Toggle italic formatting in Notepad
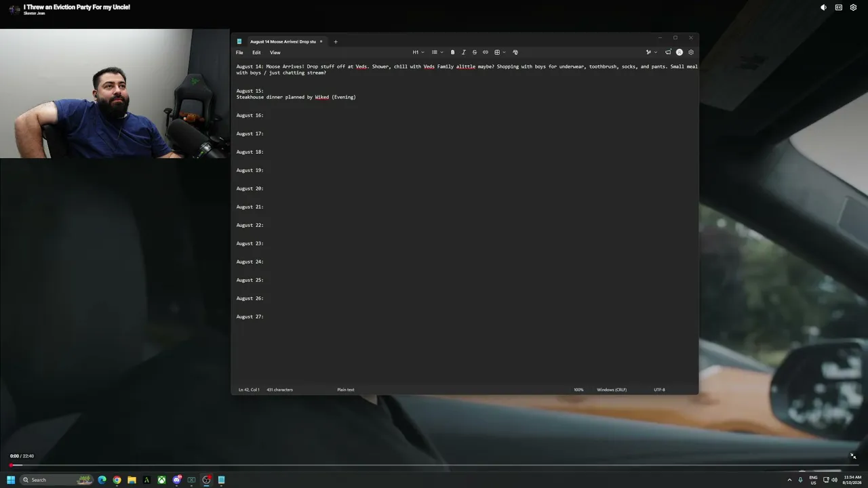The width and height of the screenshot is (868, 488). (x=464, y=52)
